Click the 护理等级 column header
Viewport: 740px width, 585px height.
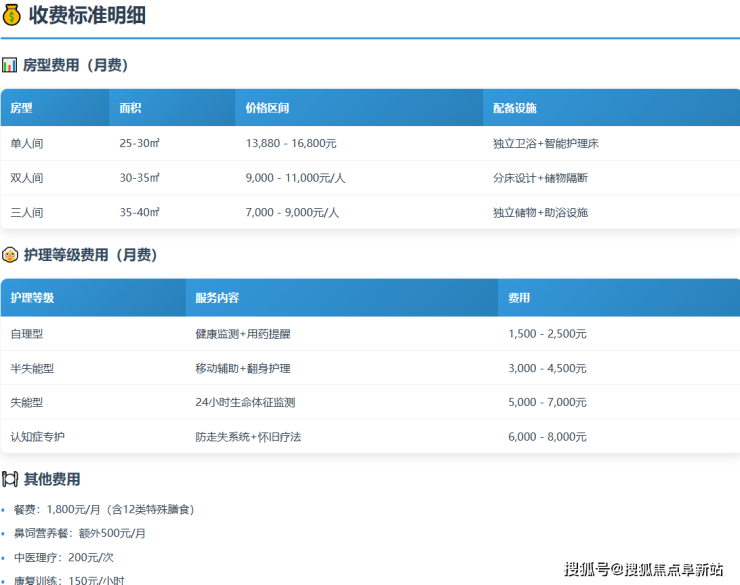click(x=32, y=298)
